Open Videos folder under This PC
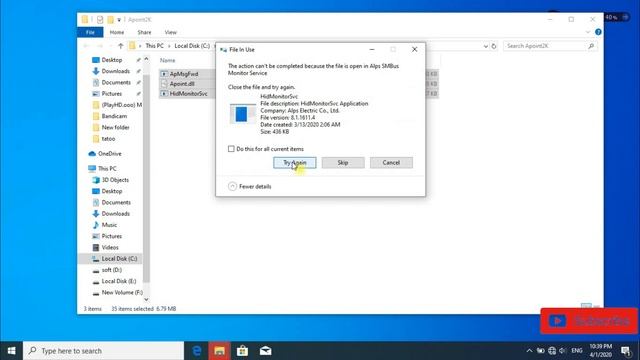Image resolution: width=640 pixels, height=360 pixels. (x=110, y=247)
